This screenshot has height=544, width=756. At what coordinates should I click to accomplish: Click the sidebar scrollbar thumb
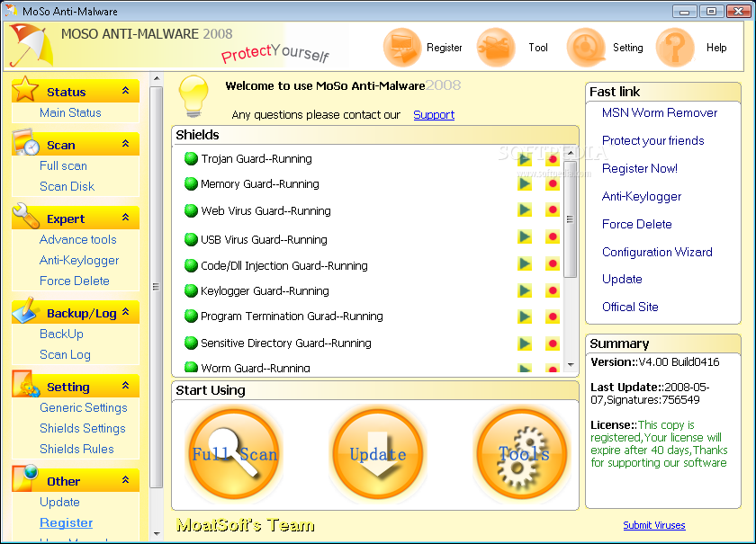point(157,287)
